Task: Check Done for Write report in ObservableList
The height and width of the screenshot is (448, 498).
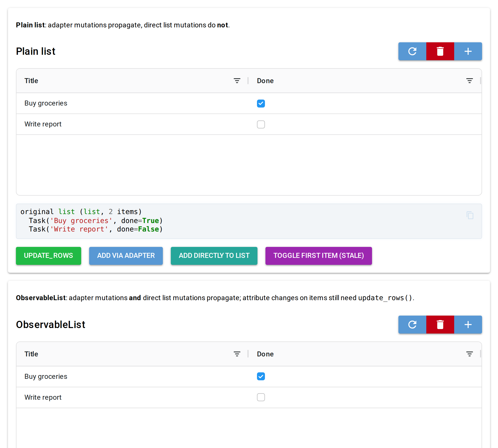Action: tap(261, 397)
